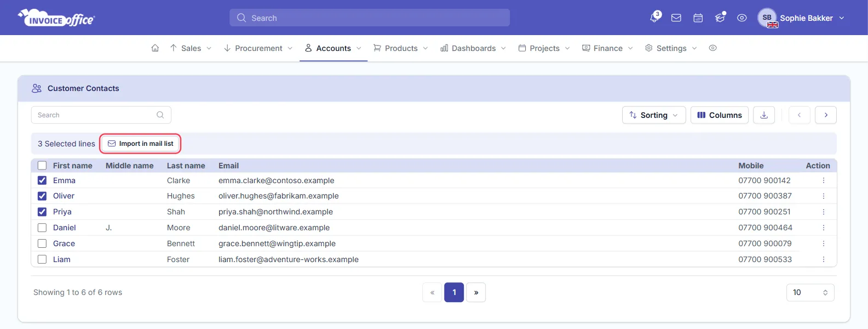Uncheck Priya's row checkbox
Screen dimensions: 868x329
pyautogui.click(x=42, y=212)
